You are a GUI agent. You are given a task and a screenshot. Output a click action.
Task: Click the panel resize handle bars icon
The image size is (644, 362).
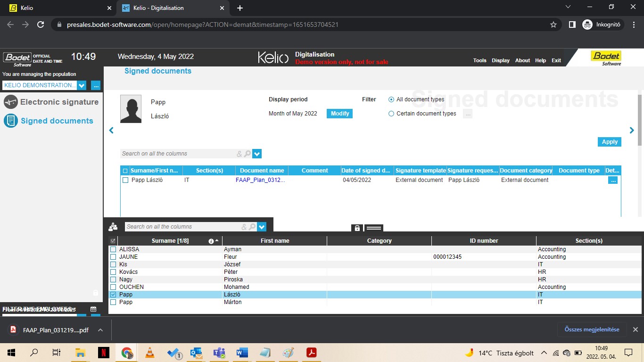coord(373,228)
